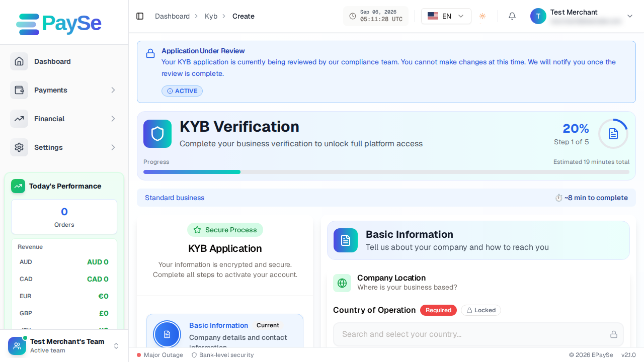Click the GBP revenue row
Screen dimensions: 644x362
(x=64, y=313)
